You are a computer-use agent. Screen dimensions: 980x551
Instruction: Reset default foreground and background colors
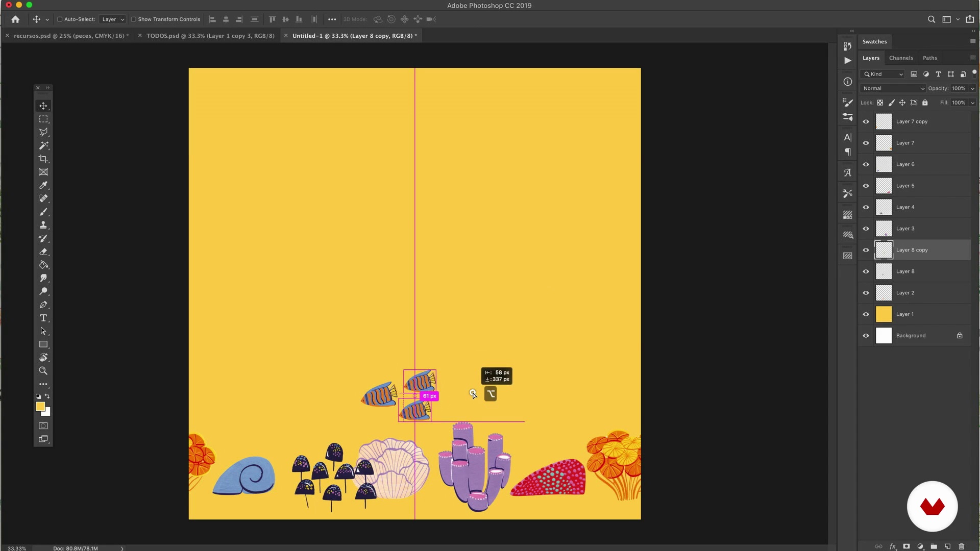tap(38, 396)
